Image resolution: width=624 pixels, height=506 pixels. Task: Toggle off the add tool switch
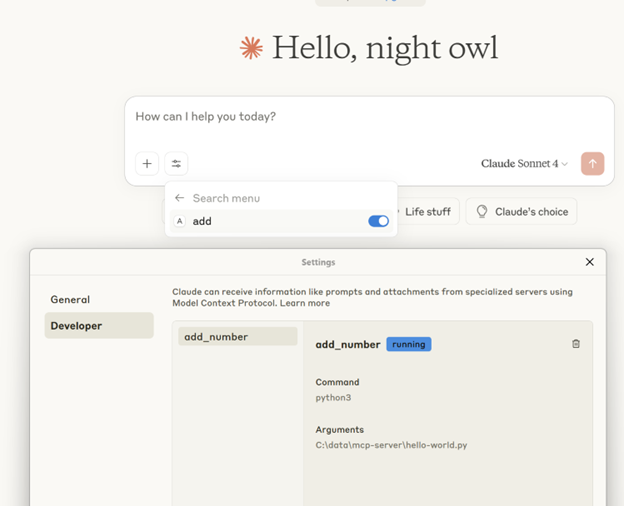378,221
